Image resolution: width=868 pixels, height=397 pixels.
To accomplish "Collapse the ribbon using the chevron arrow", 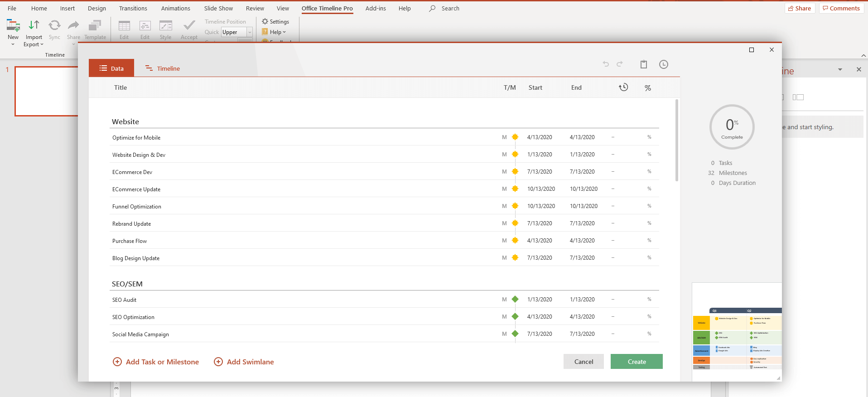I will 863,55.
